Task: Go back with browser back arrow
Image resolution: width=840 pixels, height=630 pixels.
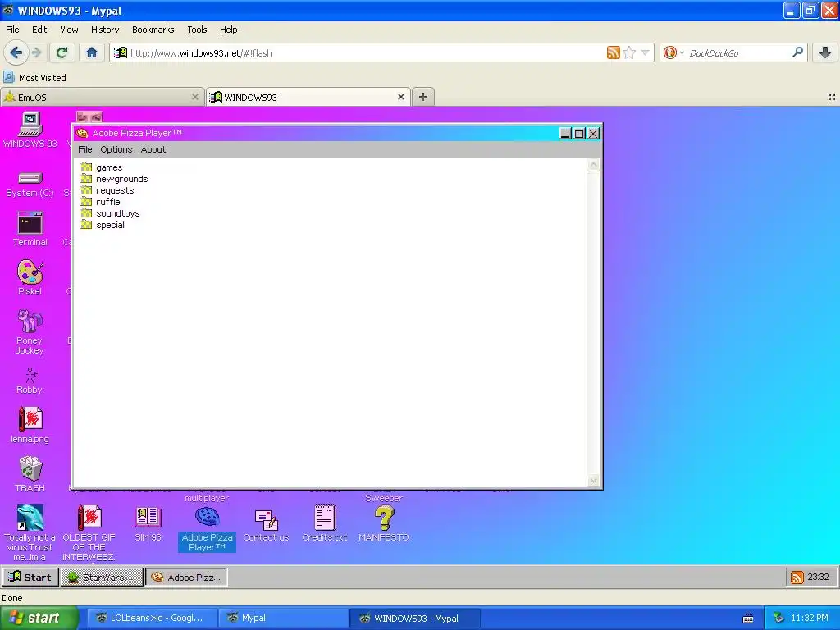Action: coord(16,52)
